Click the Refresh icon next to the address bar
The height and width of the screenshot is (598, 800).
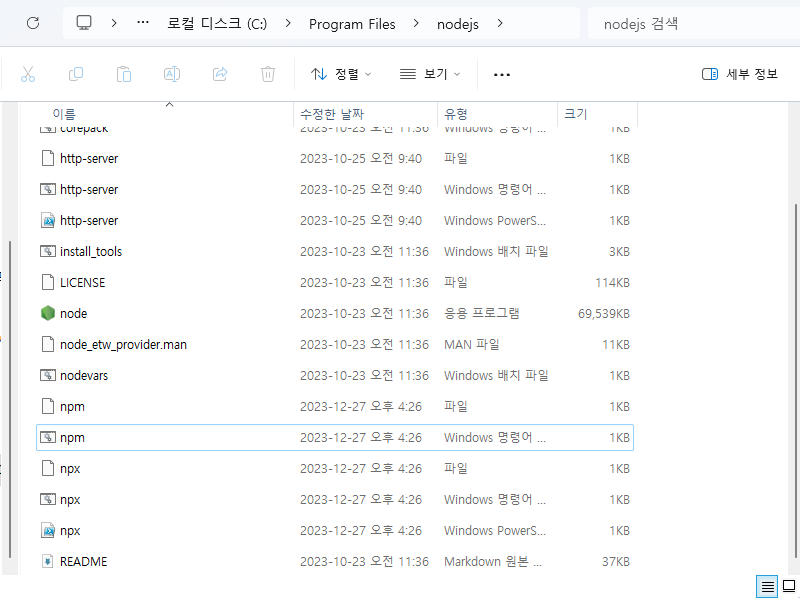coord(31,23)
